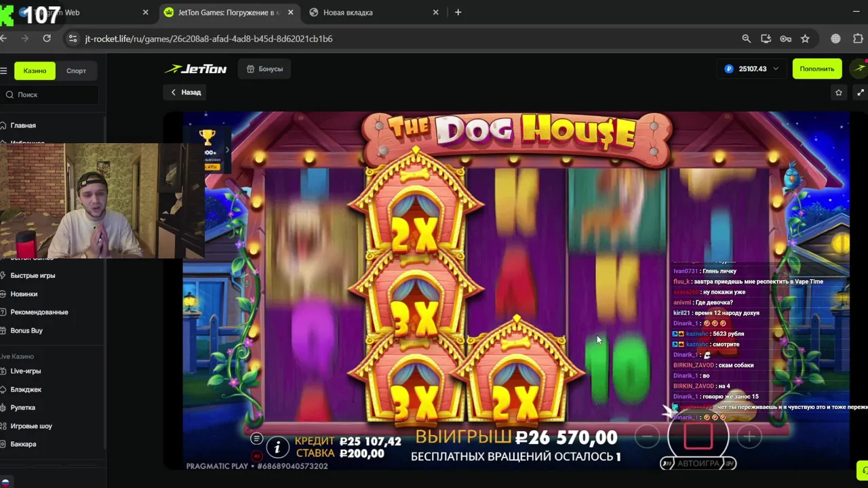
Task: Open Новинки in the sidebar
Action: [24, 293]
